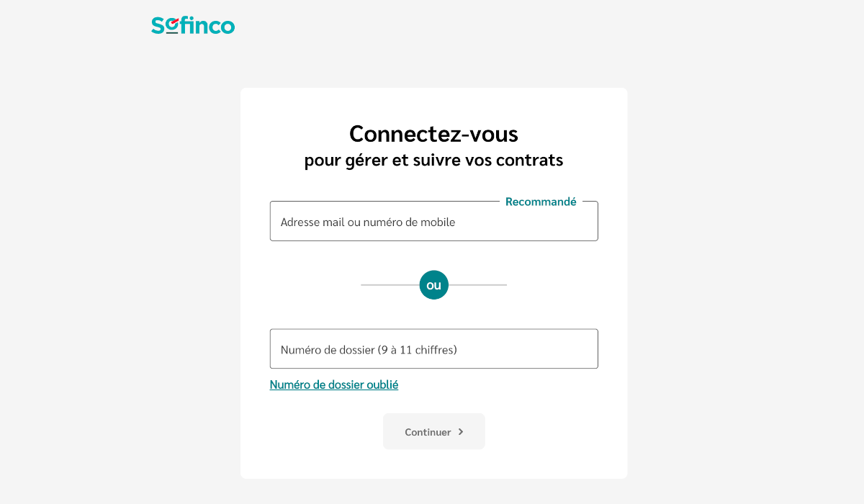Open the "Numéro de dossier oublié" link

click(x=333, y=384)
